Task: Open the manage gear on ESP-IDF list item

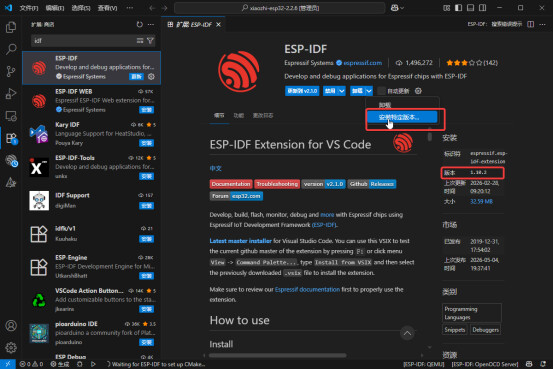Action: [x=151, y=76]
